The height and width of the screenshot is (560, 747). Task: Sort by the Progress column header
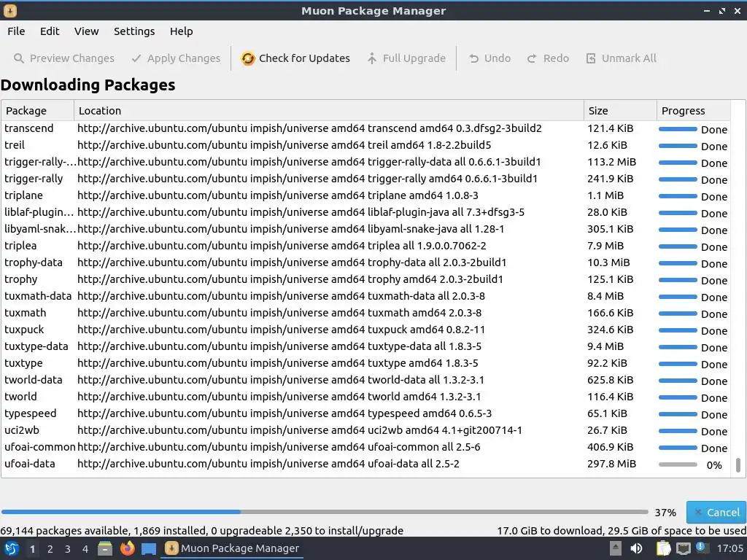(693, 111)
